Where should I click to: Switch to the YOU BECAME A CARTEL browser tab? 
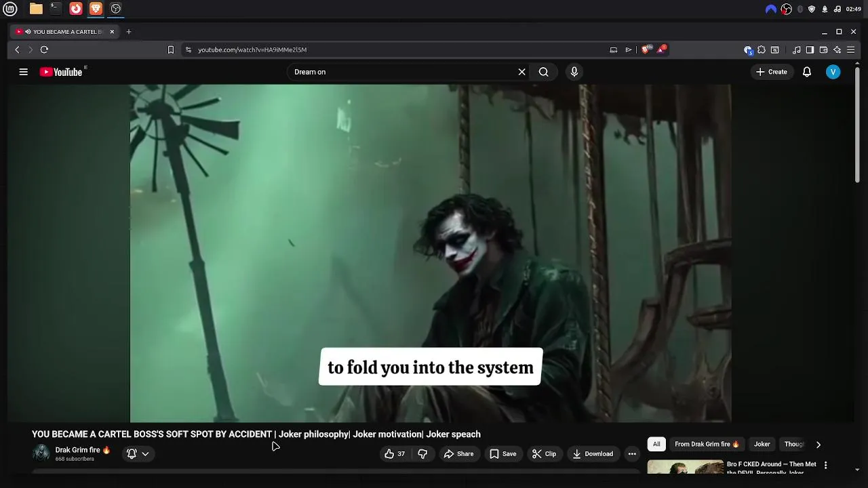pos(63,32)
